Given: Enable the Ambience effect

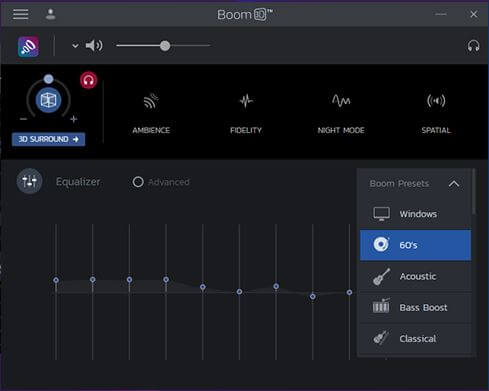Looking at the screenshot, I should point(151,113).
